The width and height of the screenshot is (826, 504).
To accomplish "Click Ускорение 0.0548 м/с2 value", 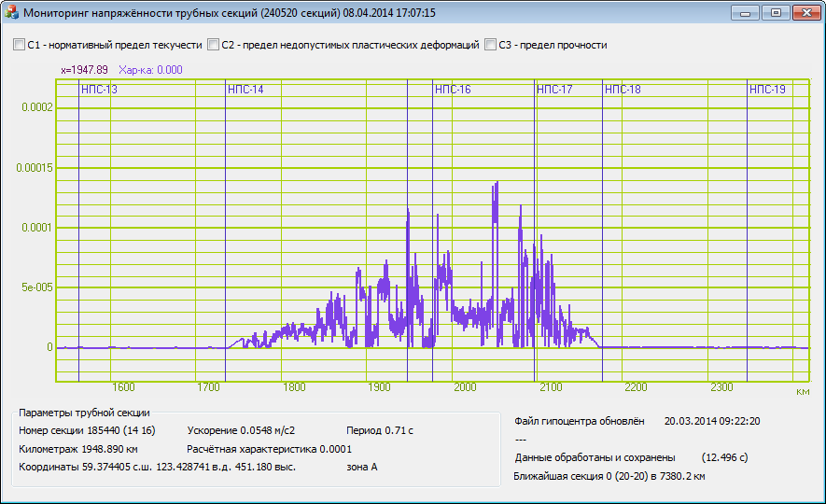I will 241,431.
